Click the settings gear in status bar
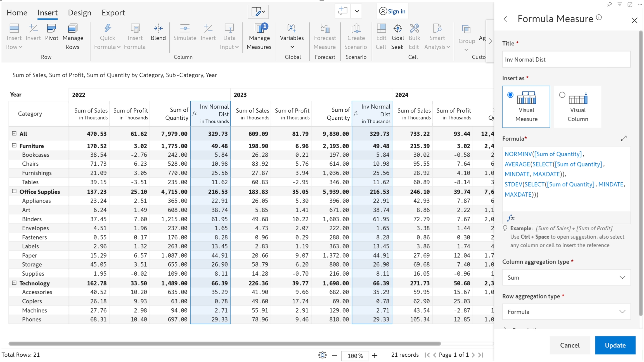The height and width of the screenshot is (362, 644). coord(322,355)
